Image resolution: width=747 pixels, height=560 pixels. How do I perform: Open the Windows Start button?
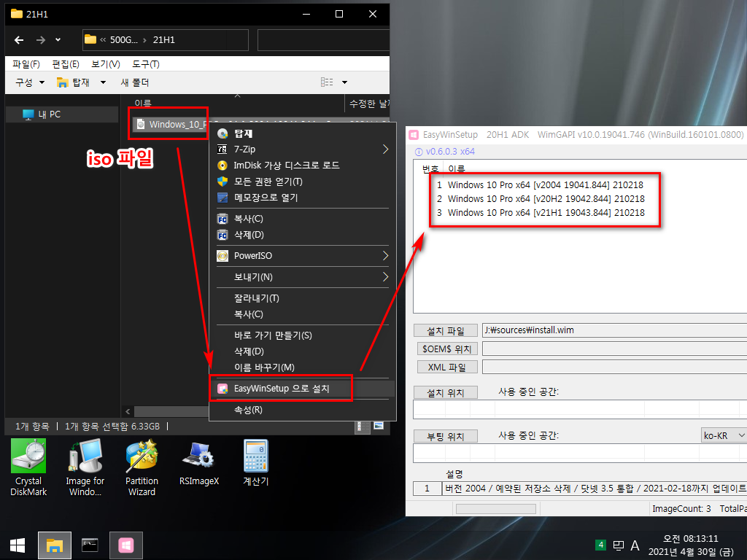[18, 545]
